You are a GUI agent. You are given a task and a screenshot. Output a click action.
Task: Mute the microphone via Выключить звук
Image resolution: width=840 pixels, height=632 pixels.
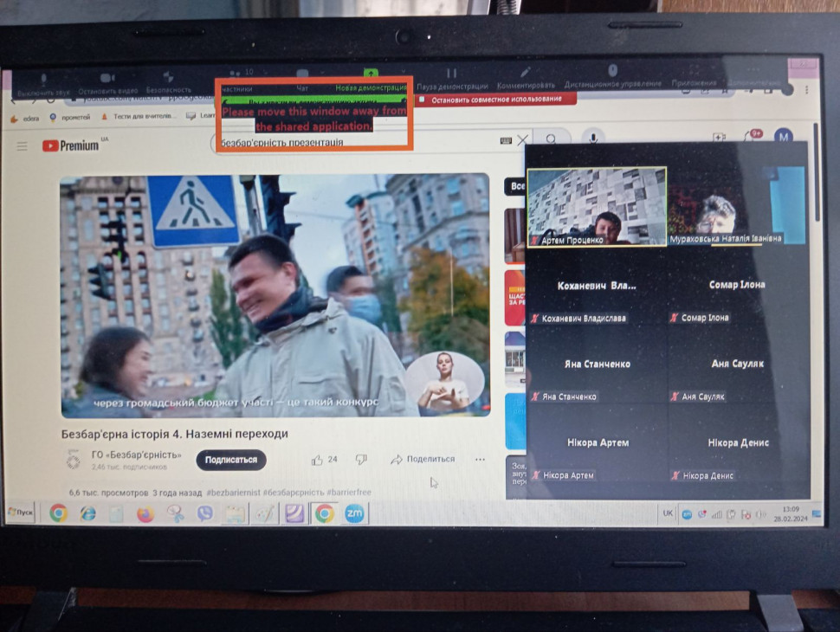[43, 86]
